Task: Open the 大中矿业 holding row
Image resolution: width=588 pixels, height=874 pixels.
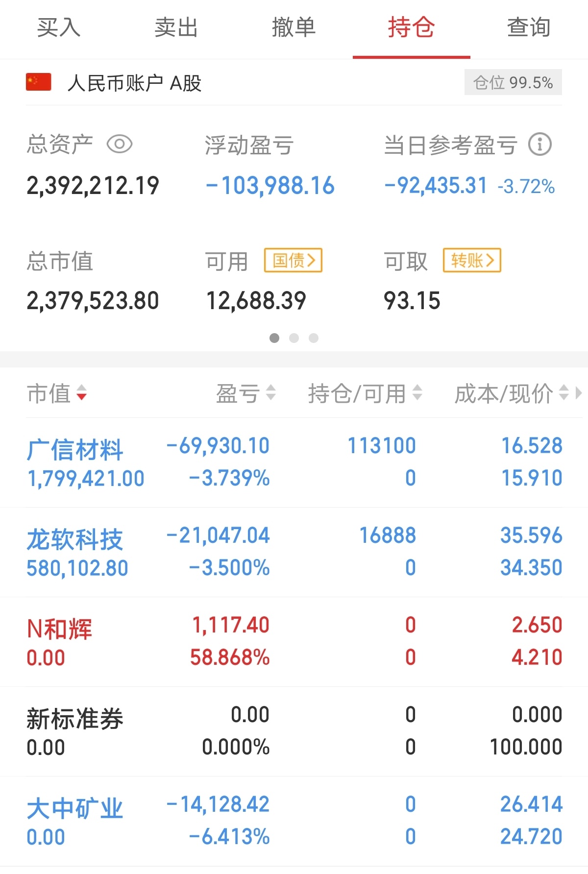Action: pyautogui.click(x=294, y=821)
